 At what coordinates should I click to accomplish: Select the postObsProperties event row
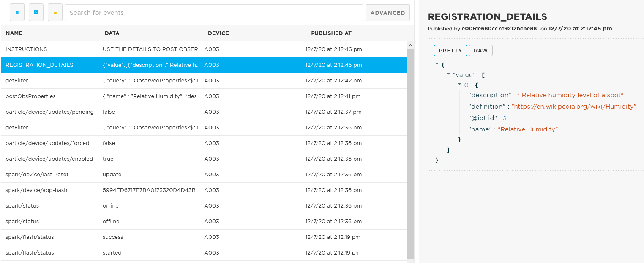[204, 96]
